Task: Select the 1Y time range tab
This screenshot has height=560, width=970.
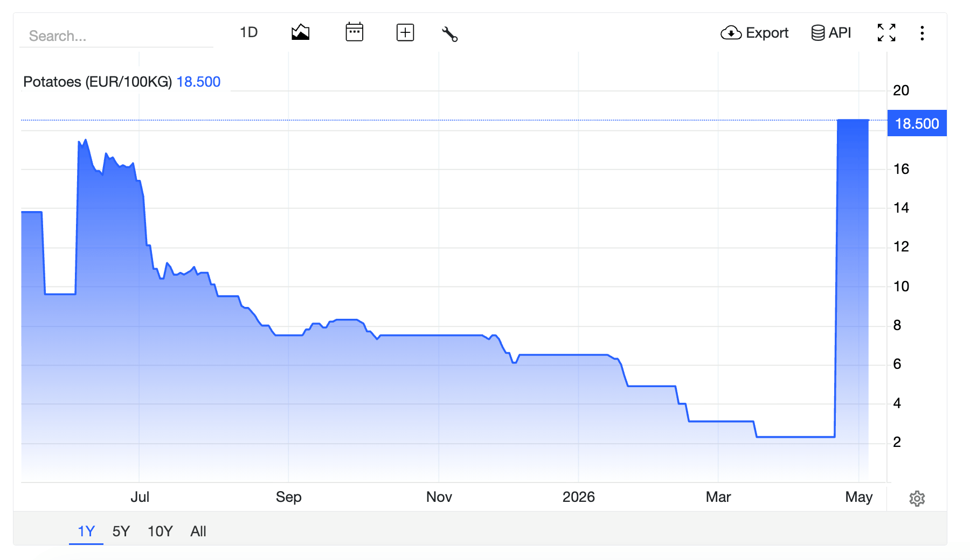Action: [86, 531]
